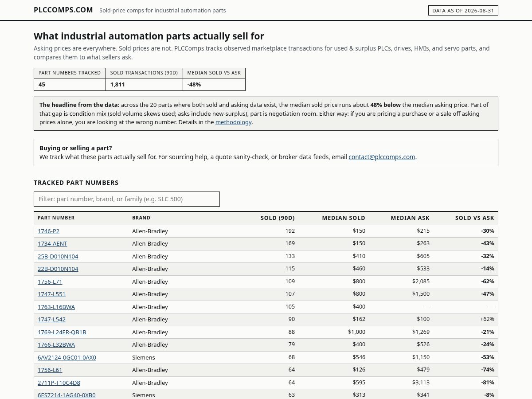Viewport: 532px width, 399px height.
Task: Open Siemens part 6ES7214-1AG40-0XB0
Action: [x=66, y=395]
